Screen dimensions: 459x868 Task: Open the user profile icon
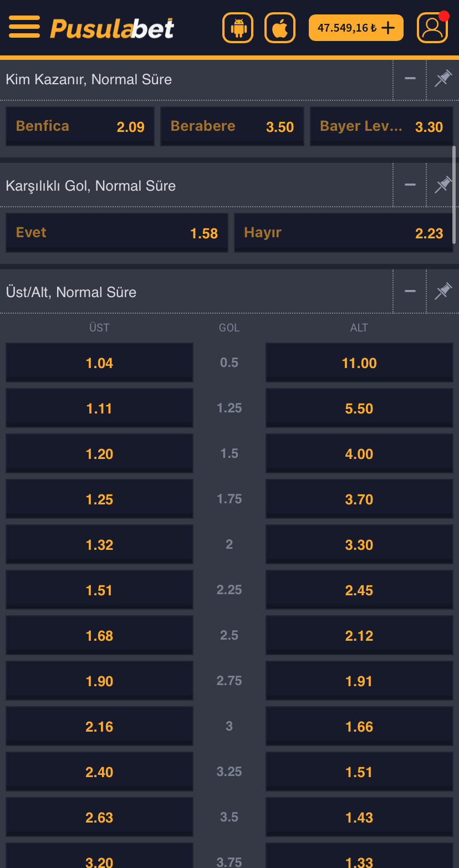pos(432,28)
